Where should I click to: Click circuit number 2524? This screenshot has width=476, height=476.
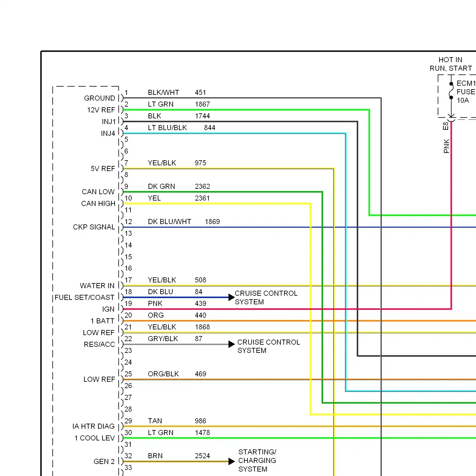tap(202, 456)
